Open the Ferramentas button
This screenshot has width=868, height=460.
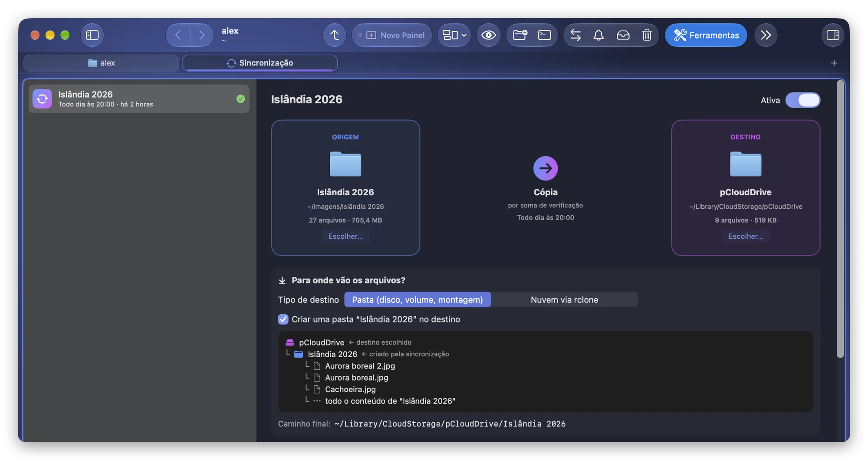[x=706, y=35]
